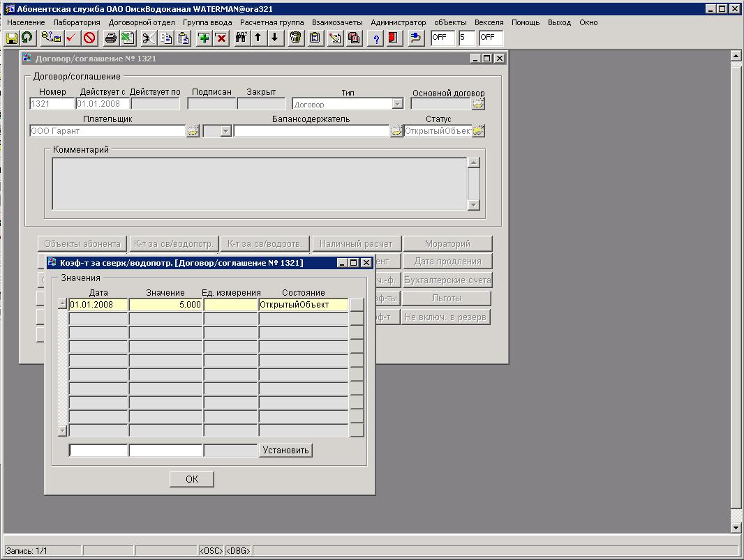744x560 pixels.
Task: Open small dropdown beside Плательщик lookup
Action: click(x=225, y=130)
